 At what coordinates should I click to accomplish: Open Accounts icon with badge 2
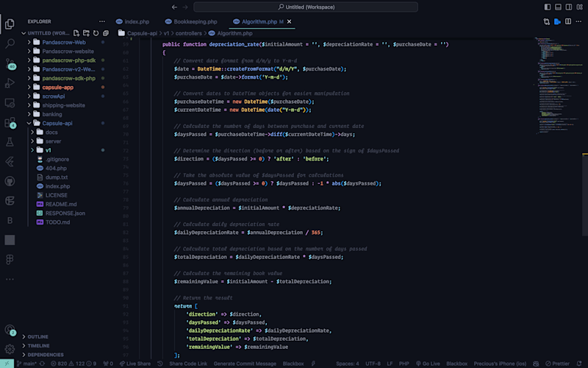[10, 330]
